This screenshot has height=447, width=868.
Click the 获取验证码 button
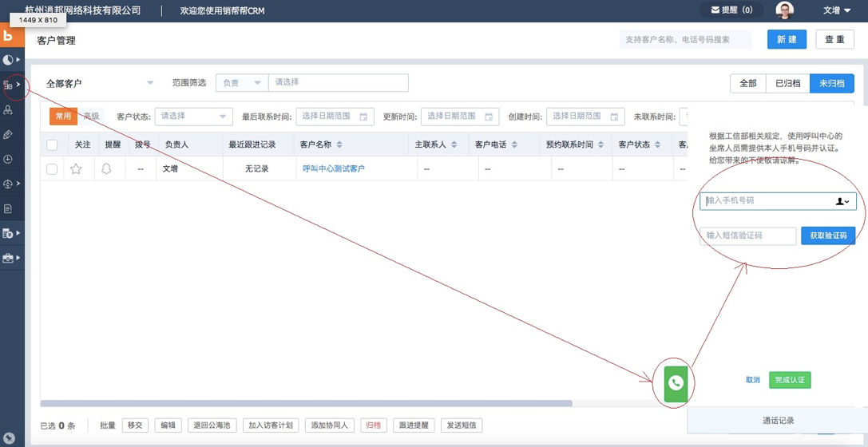click(x=828, y=235)
